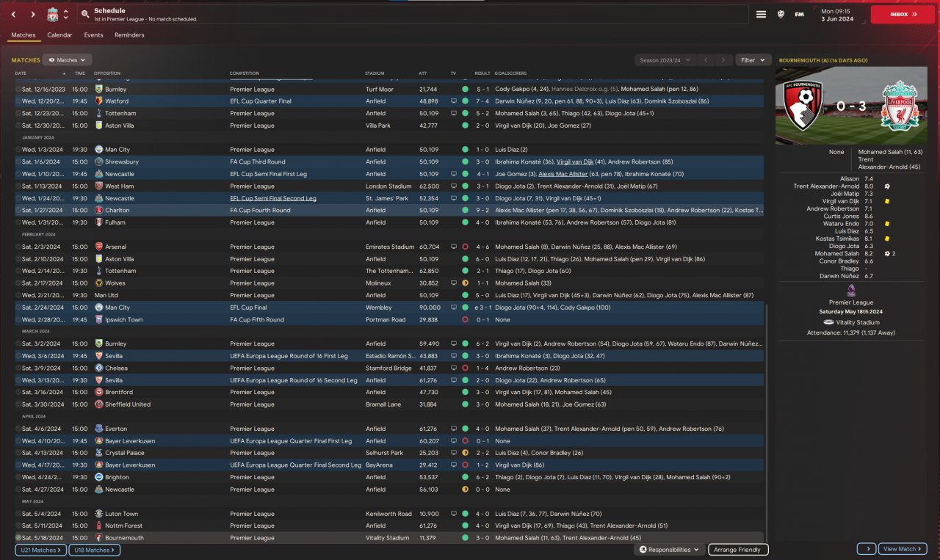940x560 pixels.
Task: Switch to the Matches tab
Action: tap(23, 35)
